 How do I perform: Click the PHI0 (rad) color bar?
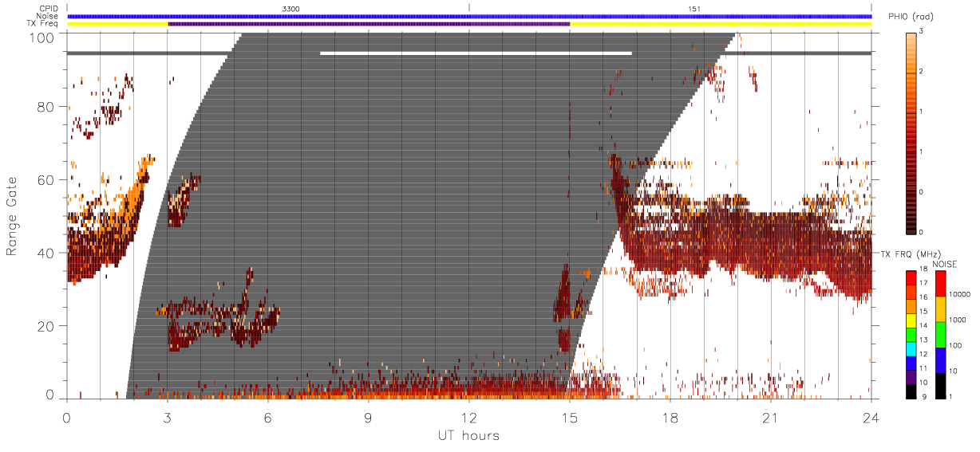(x=911, y=132)
